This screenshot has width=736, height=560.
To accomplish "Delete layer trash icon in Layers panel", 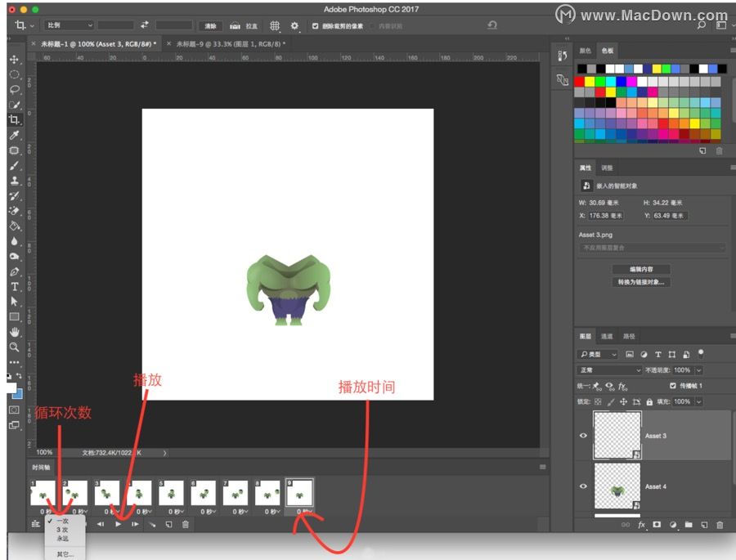I will tap(720, 525).
